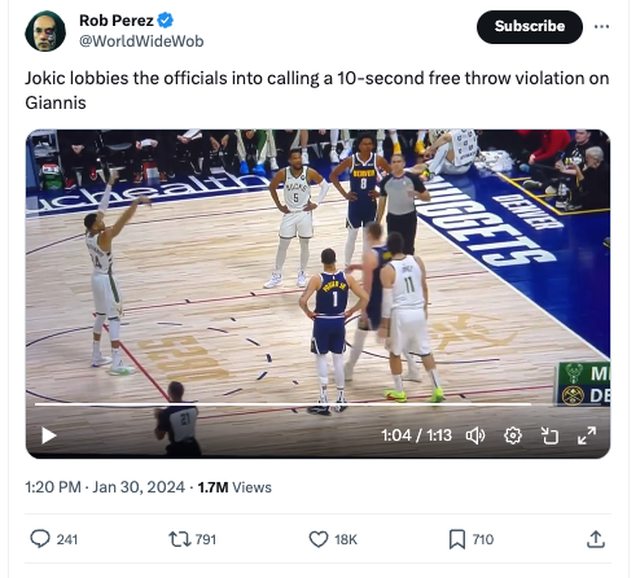Open the more options ellipsis menu
The width and height of the screenshot is (640, 578).
coord(601,26)
